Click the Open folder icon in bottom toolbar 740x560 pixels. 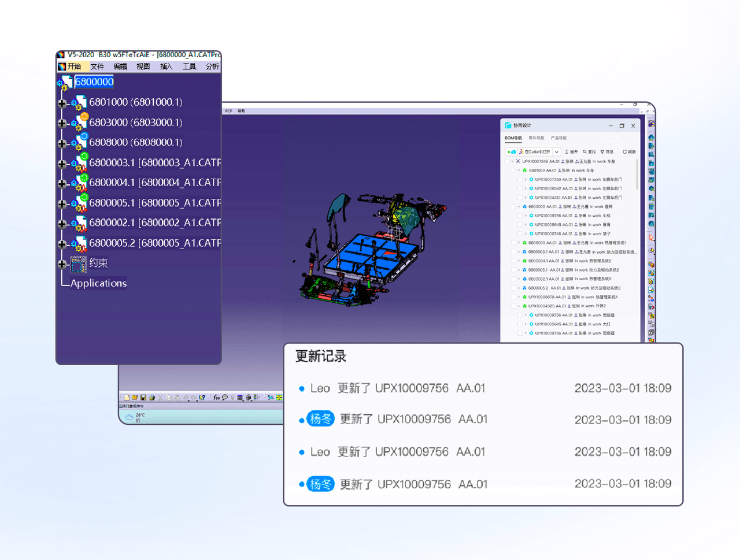[135, 398]
